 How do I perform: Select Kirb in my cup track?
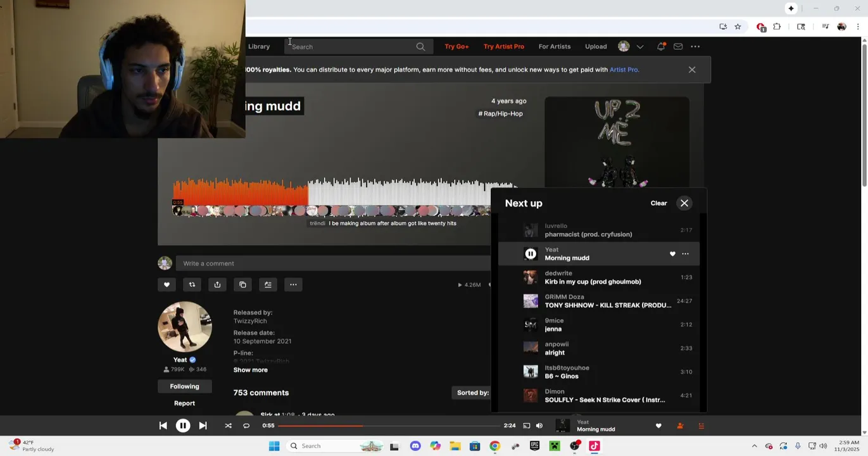(599, 277)
